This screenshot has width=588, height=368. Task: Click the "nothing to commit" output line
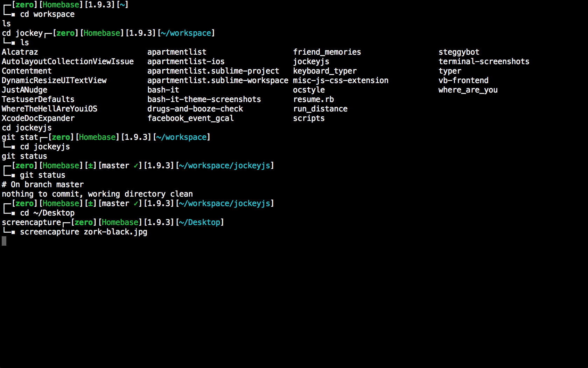pyautogui.click(x=97, y=194)
